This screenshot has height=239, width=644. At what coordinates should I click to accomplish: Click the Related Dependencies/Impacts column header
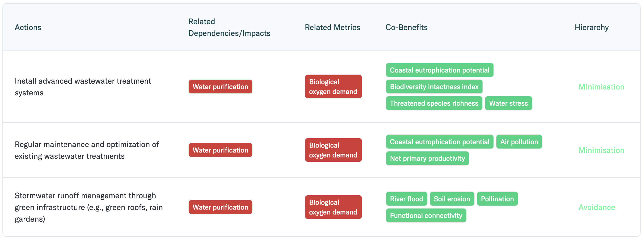click(x=229, y=27)
